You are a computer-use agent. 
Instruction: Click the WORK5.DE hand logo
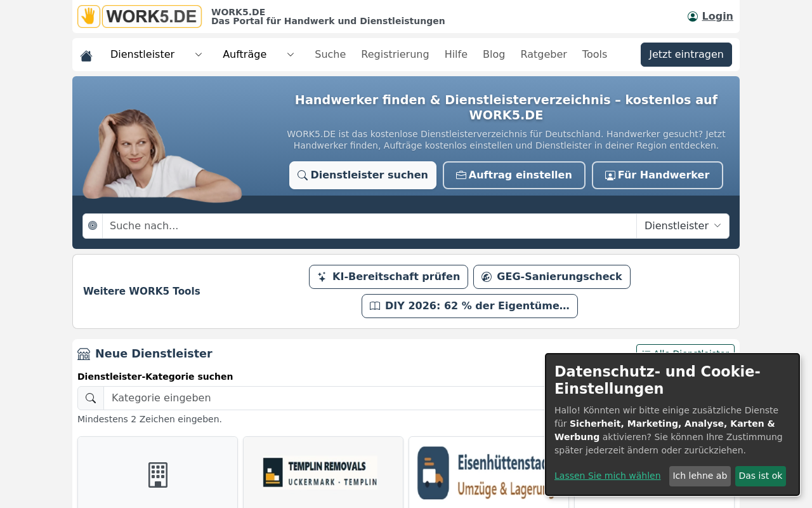pos(140,17)
